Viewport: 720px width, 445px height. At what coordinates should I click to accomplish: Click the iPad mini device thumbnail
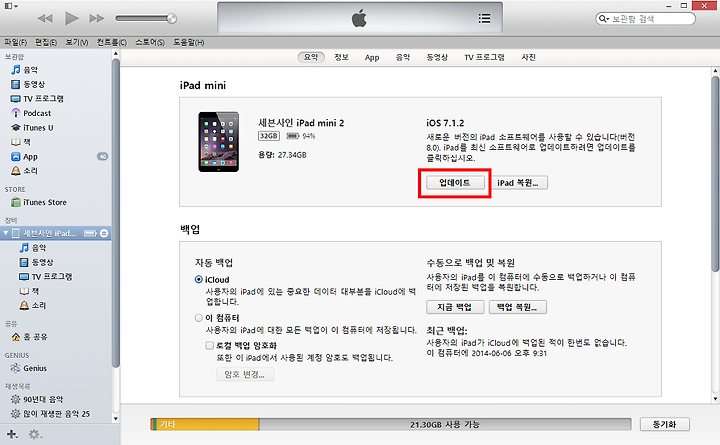(219, 142)
